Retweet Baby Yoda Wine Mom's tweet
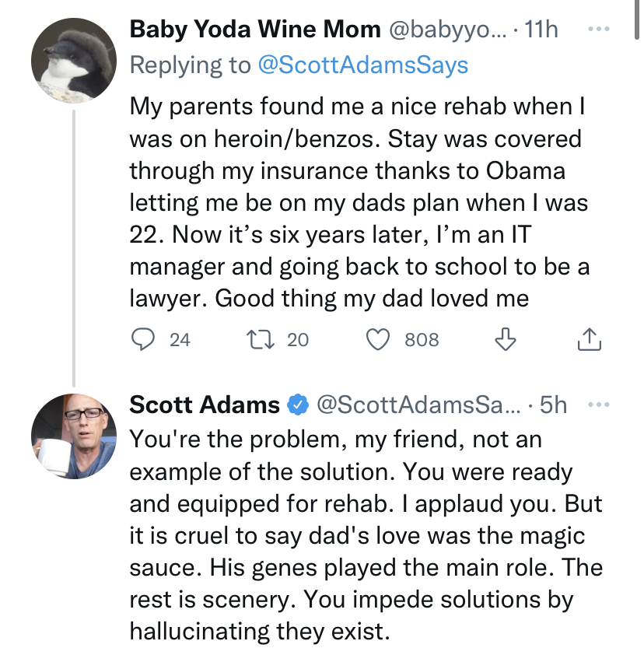 pos(261,339)
